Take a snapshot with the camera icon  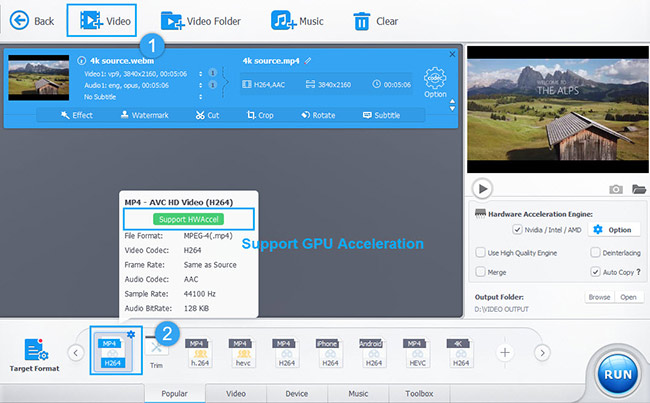[x=616, y=189]
